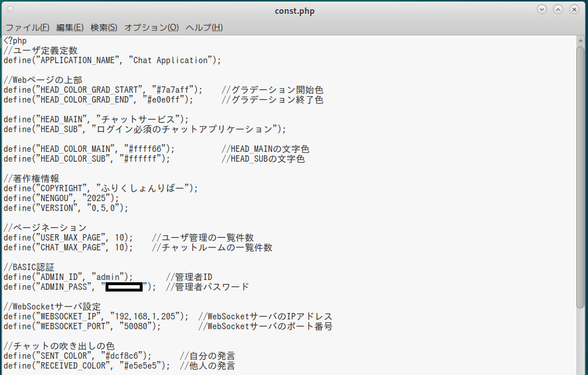Click the "//他人の発言" comment
The height and width of the screenshot is (375, 588).
point(208,366)
